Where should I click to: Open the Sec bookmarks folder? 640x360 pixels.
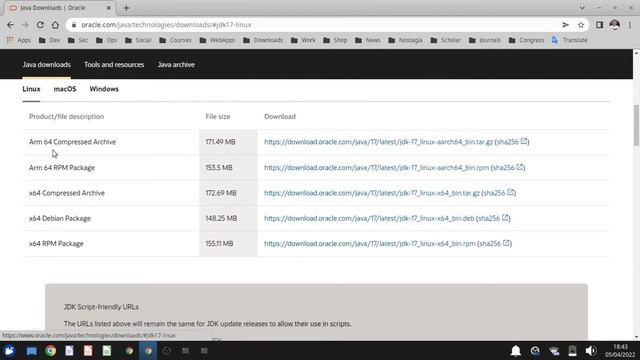(78, 40)
